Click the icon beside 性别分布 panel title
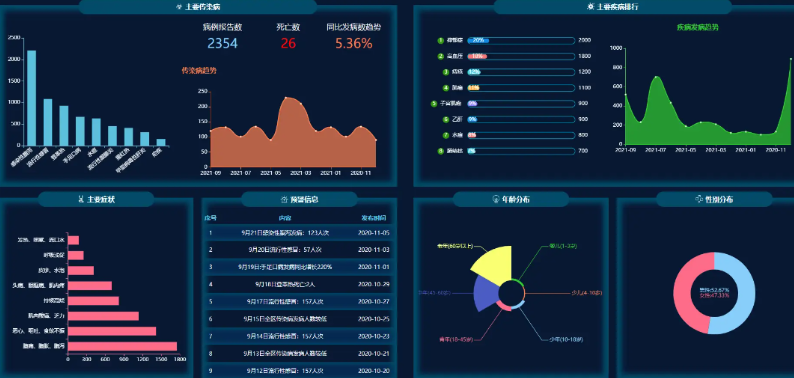 pyautogui.click(x=699, y=200)
